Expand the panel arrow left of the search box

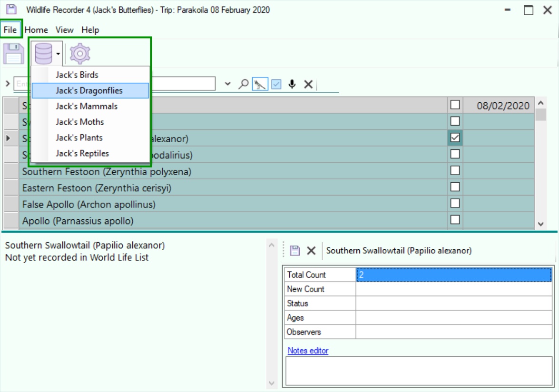click(x=8, y=84)
